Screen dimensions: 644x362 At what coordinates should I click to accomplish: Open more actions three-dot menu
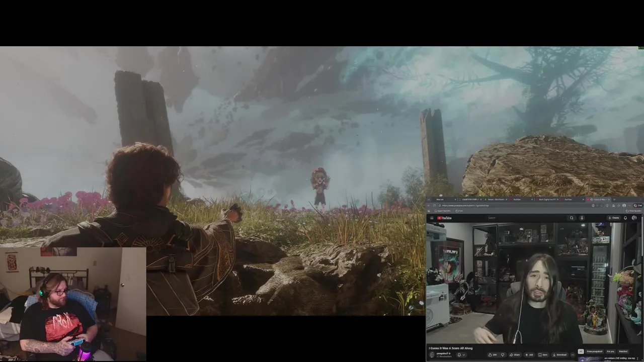point(573,355)
